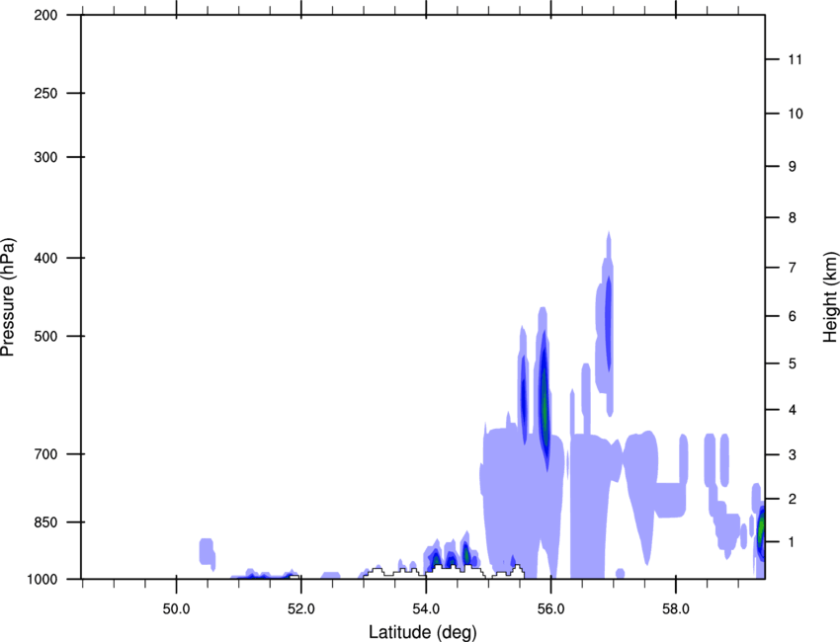
Task: Click height tick label 3
Action: tap(792, 455)
